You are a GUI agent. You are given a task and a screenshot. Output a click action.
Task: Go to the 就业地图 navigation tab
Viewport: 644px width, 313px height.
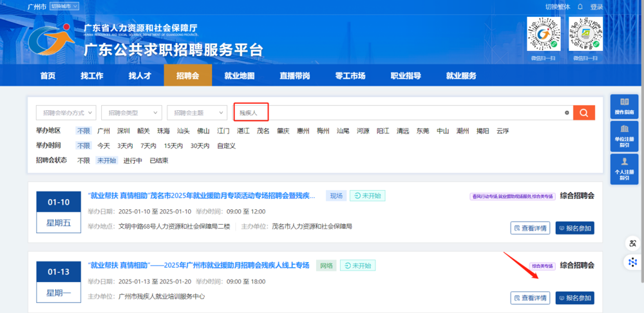(239, 76)
